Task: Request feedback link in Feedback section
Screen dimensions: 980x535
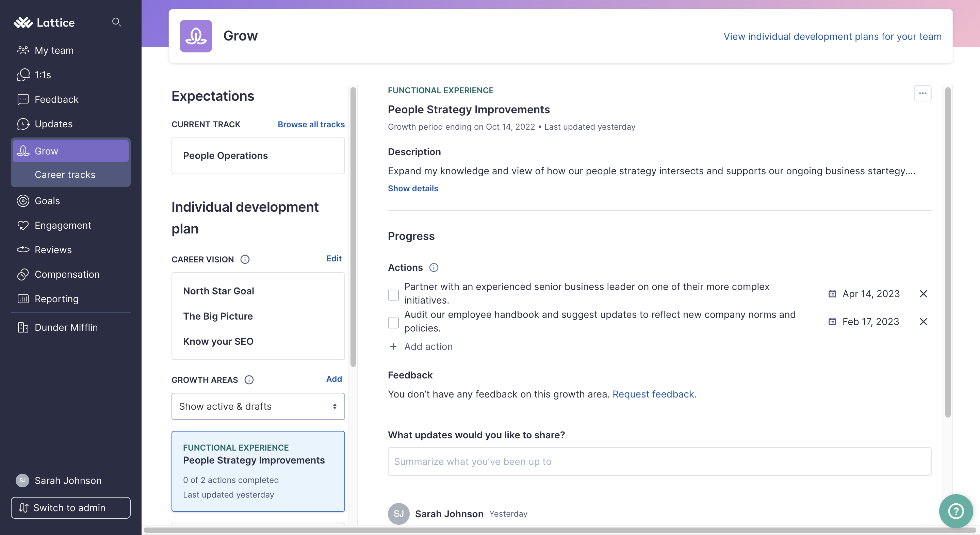Action: point(654,393)
